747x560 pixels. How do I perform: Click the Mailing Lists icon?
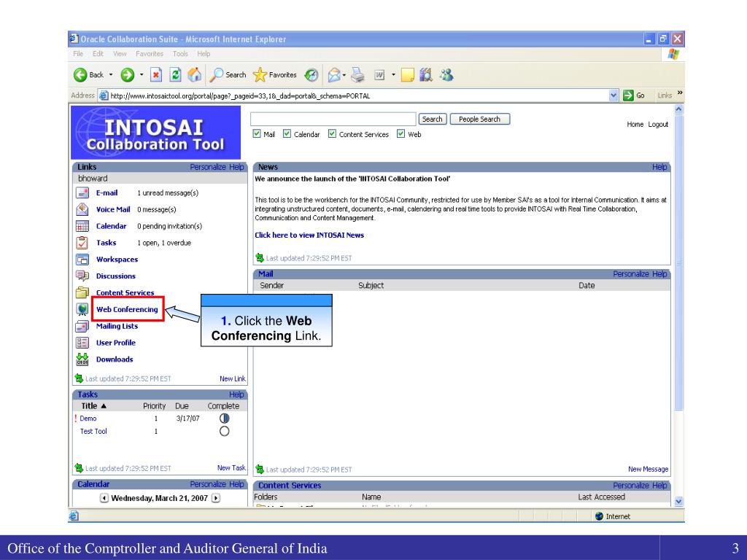tap(82, 326)
